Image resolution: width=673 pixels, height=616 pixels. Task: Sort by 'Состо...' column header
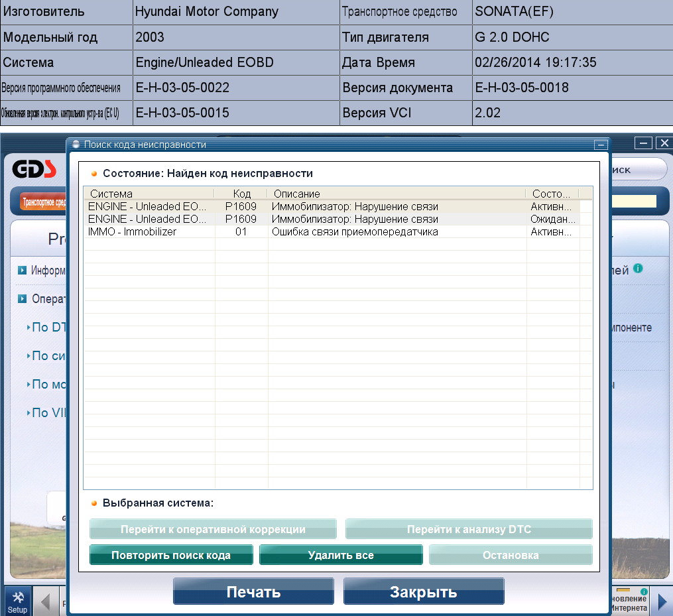click(x=552, y=194)
